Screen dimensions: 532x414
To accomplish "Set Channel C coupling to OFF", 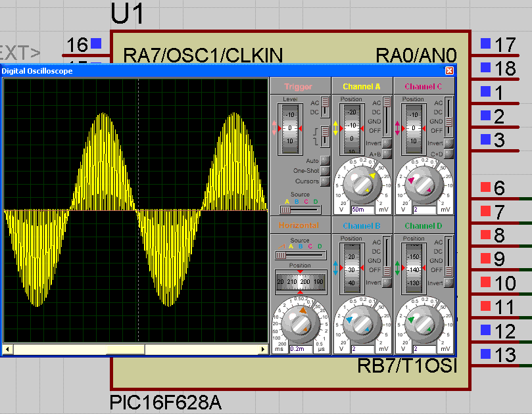I will 449,131.
